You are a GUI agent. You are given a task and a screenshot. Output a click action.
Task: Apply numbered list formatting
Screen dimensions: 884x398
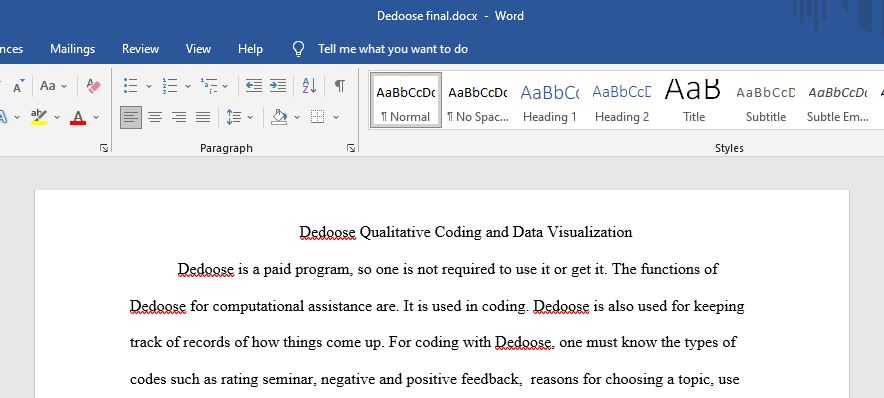pyautogui.click(x=170, y=86)
